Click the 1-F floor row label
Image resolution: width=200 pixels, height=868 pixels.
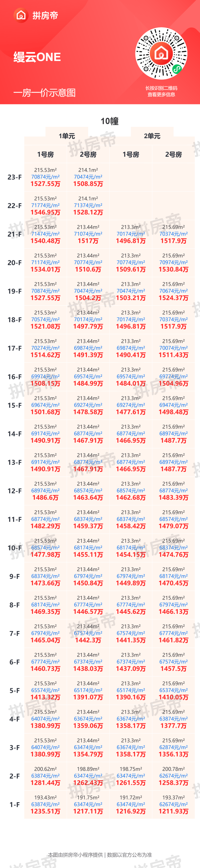coord(14,805)
